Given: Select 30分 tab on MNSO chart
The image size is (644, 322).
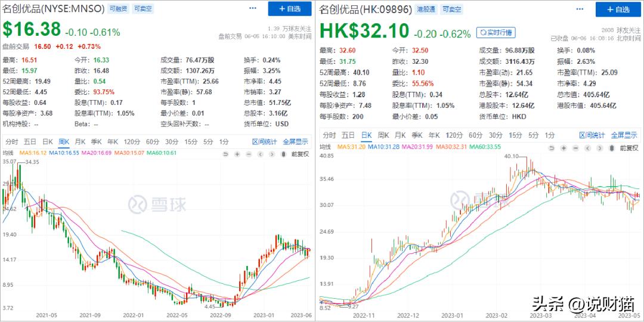Looking at the screenshot, I should [x=172, y=142].
